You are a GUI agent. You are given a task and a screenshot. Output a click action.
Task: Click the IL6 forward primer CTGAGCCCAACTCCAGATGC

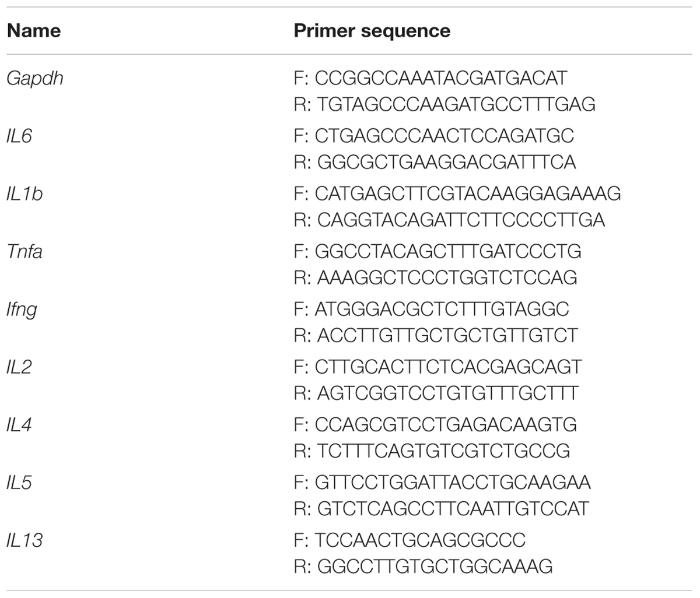tap(434, 136)
